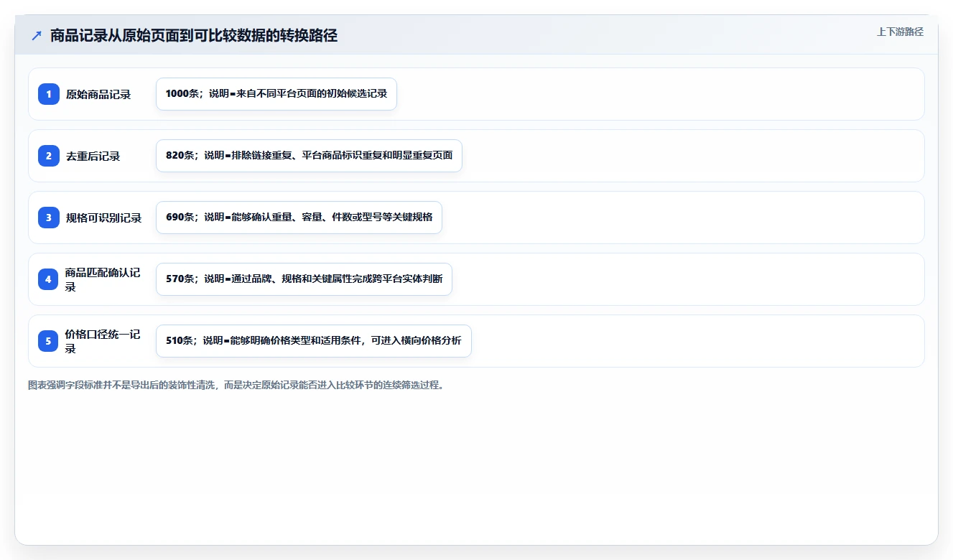This screenshot has width=953, height=560.
Task: Open the 570条 description chip
Action: click(304, 279)
